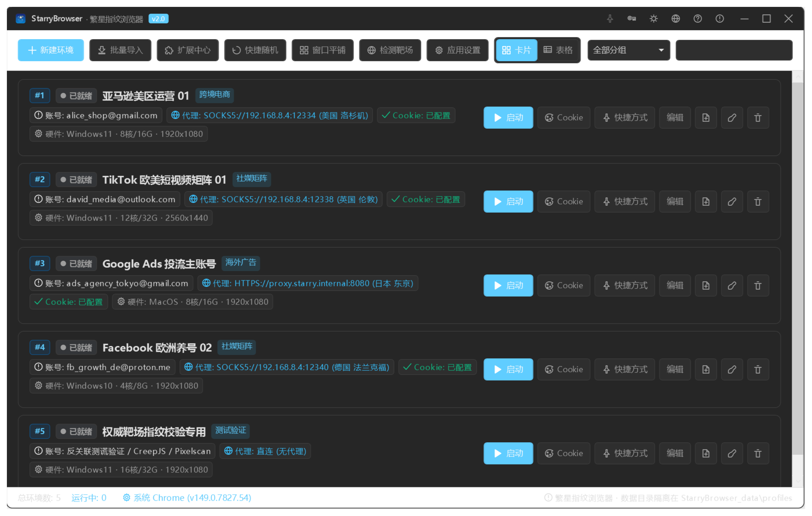812x516 pixels.
Task: Click the pencil icon for TikTok 欧美短视频矩阵 01
Action: [x=732, y=202]
